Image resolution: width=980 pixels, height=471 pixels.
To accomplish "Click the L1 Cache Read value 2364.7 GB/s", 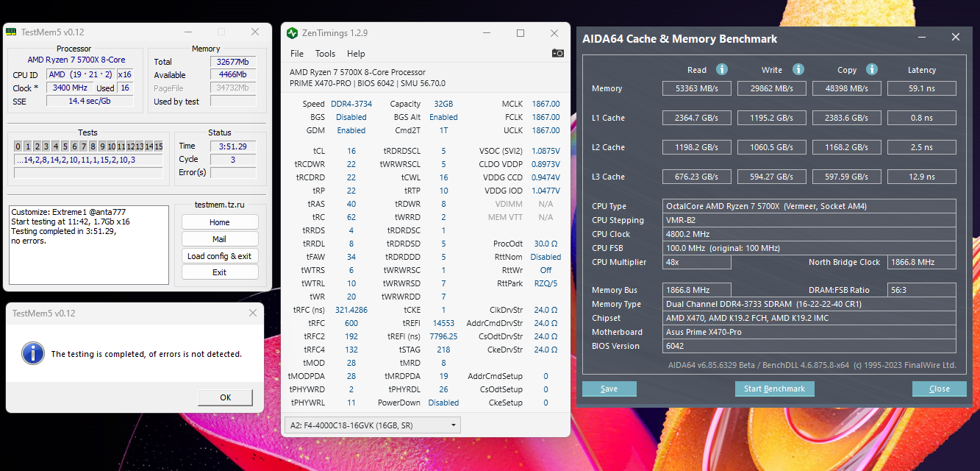I will 697,118.
